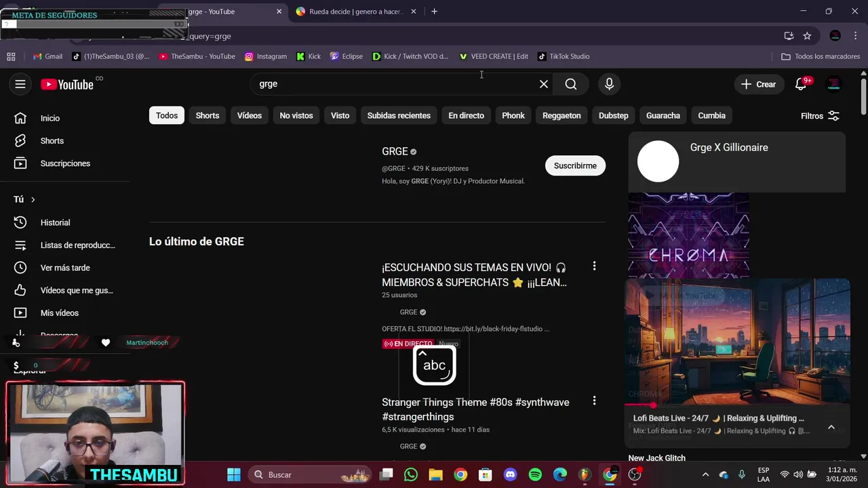The height and width of the screenshot is (488, 868).
Task: Select the Vídeos filter chip
Action: coord(250,115)
